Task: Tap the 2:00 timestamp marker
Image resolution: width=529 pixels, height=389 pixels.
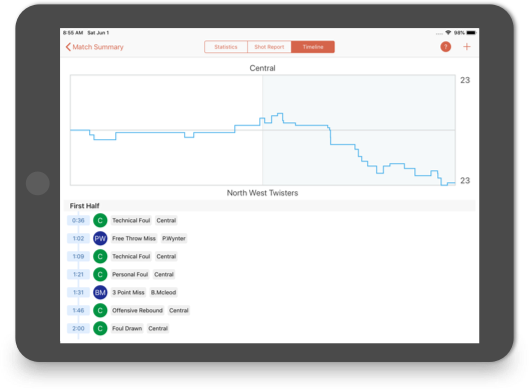Action: click(x=78, y=328)
